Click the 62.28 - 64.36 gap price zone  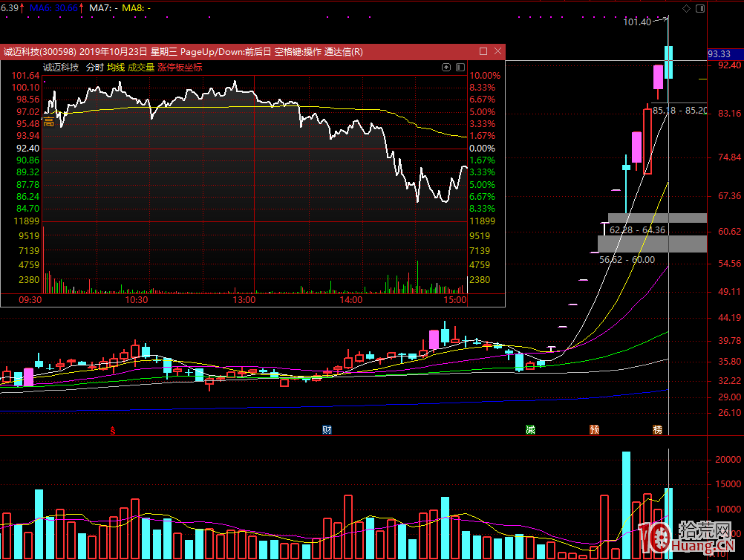pyautogui.click(x=657, y=218)
